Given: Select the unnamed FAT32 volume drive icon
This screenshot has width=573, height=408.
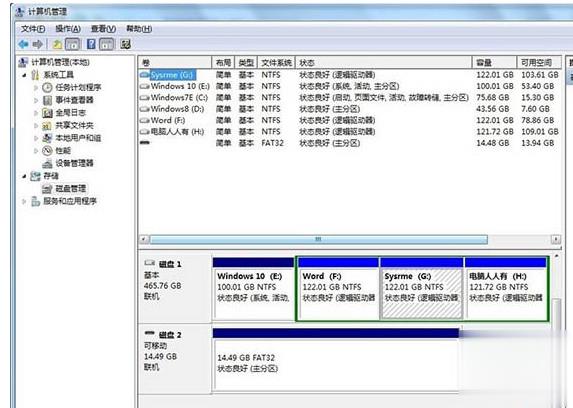Looking at the screenshot, I should click(145, 143).
